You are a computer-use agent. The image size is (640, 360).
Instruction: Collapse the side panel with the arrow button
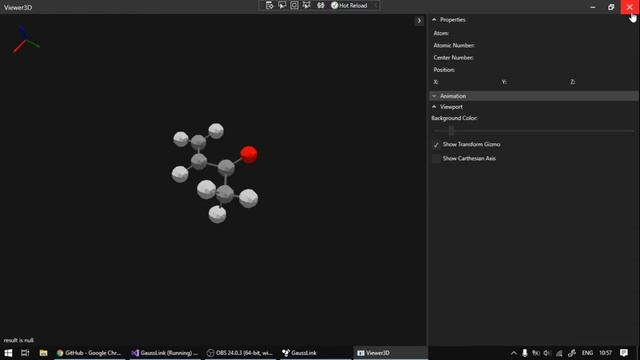tap(419, 20)
